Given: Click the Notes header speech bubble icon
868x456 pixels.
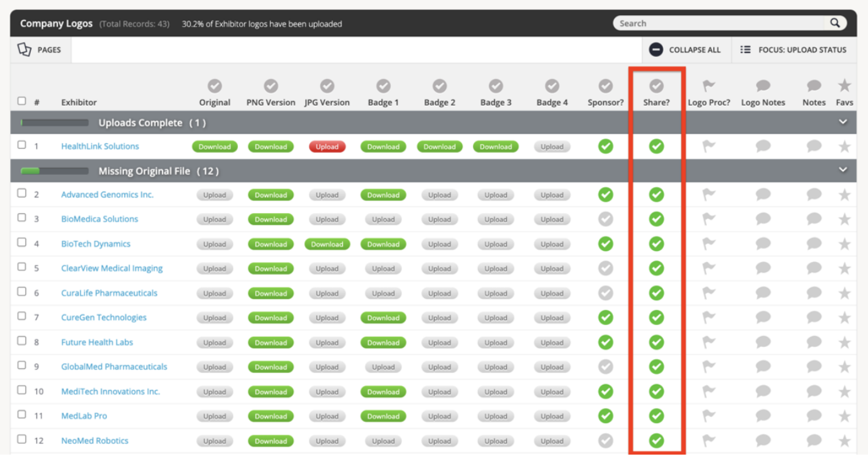Looking at the screenshot, I should click(814, 86).
